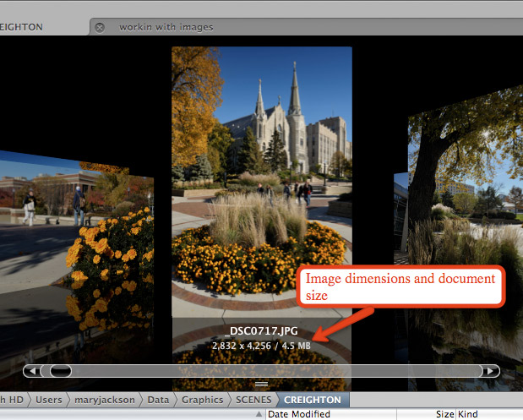
Task: Navigate to Graphics folder in path bar
Action: 203,400
